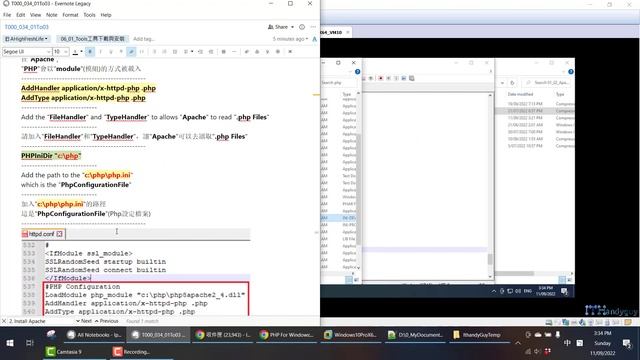
Task: Increase indent of selected text
Action: point(200,52)
